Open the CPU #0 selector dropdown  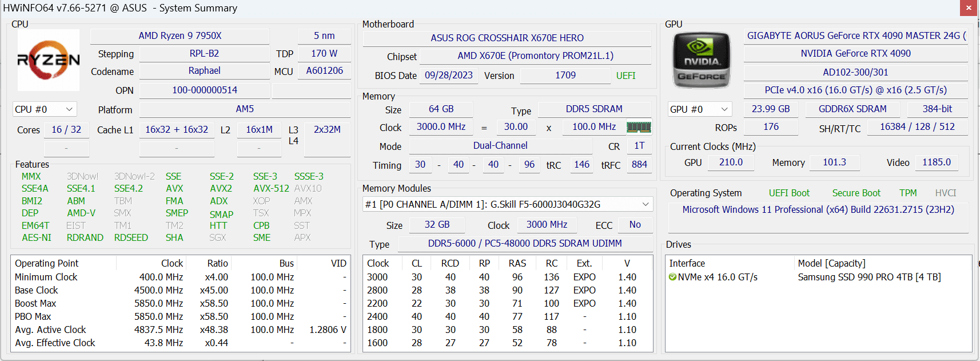pos(45,109)
